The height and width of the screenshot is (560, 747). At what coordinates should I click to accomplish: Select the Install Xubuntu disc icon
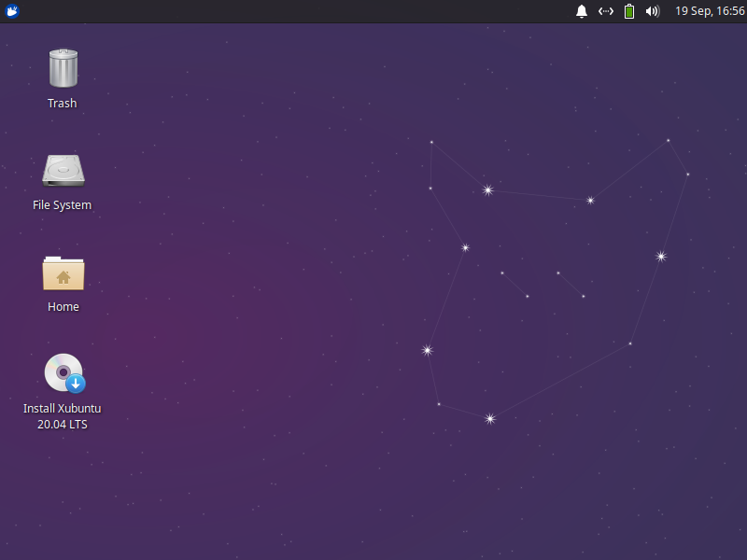click(63, 371)
